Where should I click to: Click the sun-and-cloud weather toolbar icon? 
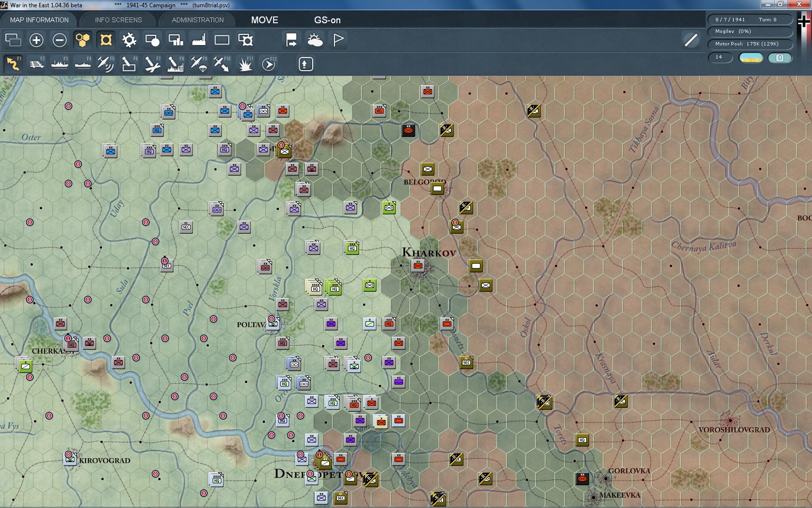[315, 40]
